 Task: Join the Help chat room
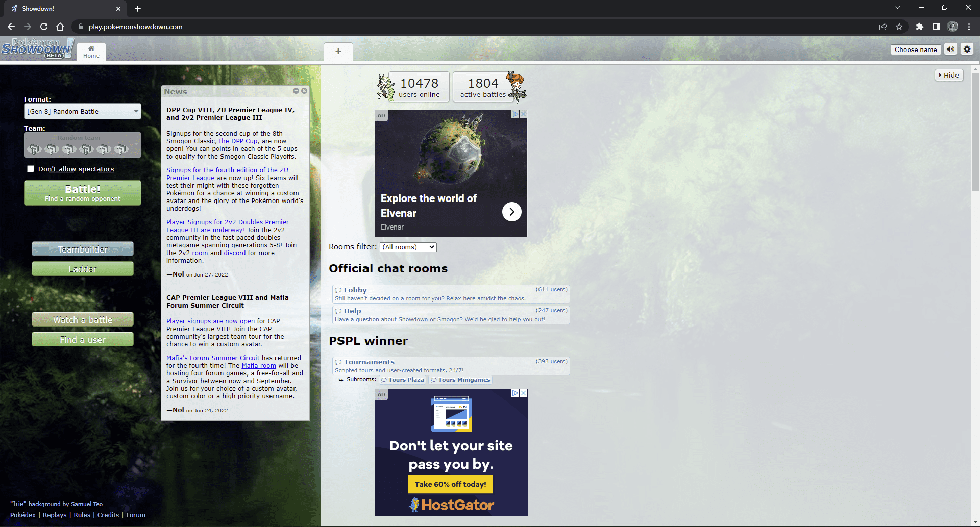[x=451, y=315]
